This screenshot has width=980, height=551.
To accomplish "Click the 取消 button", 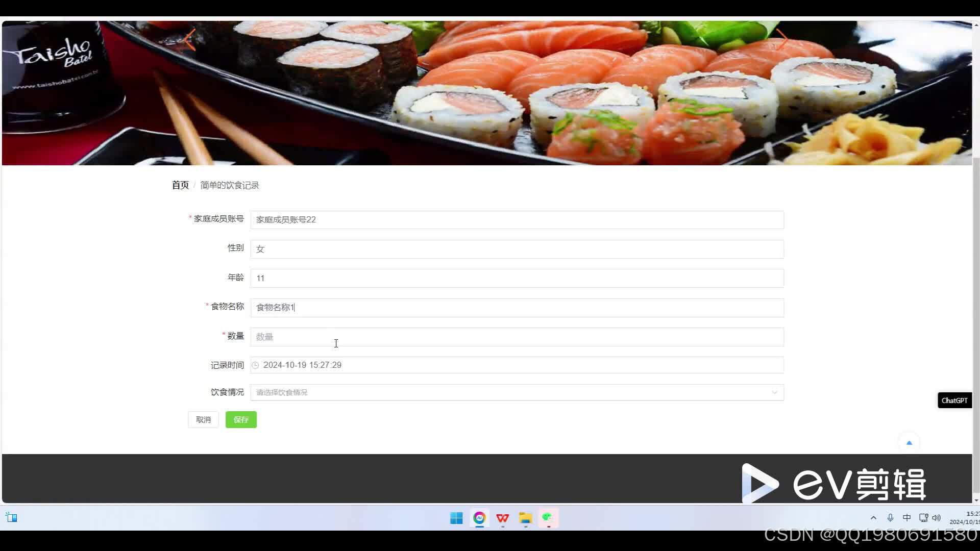I will (x=203, y=420).
